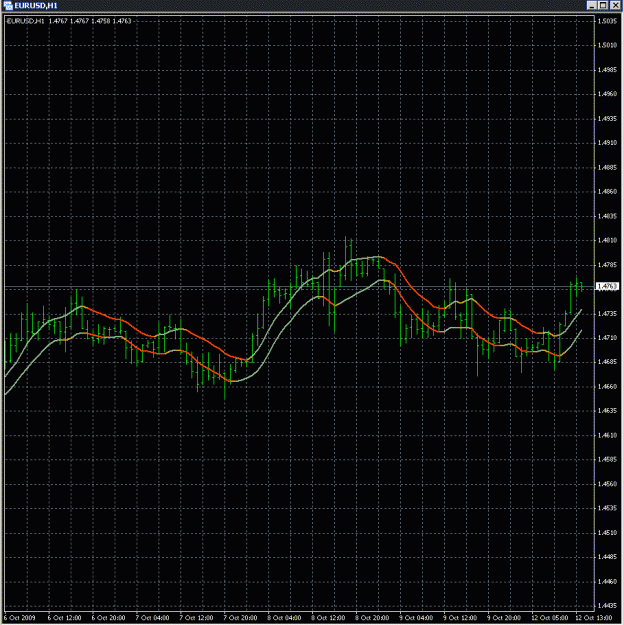Click the 1.4635 price axis label
624x625 pixels.
[607, 411]
